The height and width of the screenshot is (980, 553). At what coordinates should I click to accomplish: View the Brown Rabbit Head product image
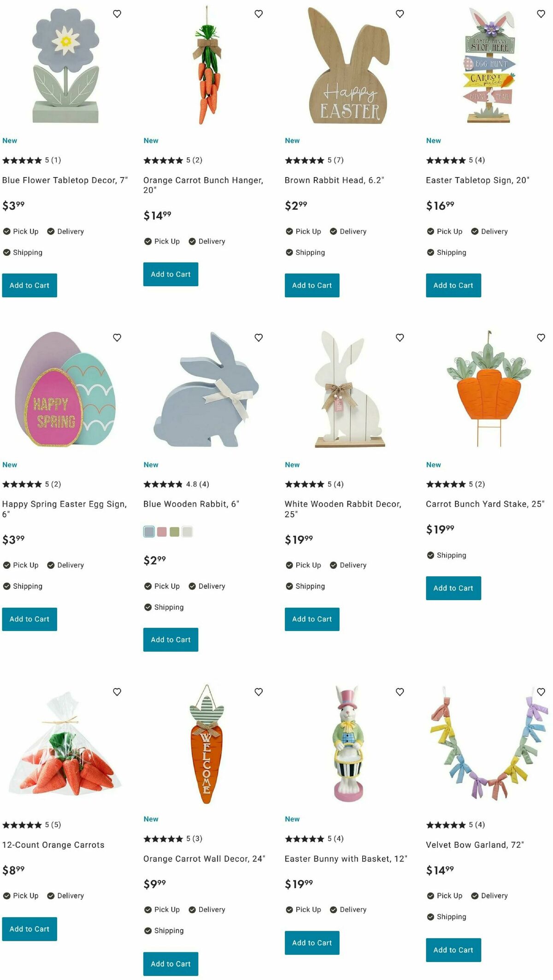pyautogui.click(x=347, y=65)
